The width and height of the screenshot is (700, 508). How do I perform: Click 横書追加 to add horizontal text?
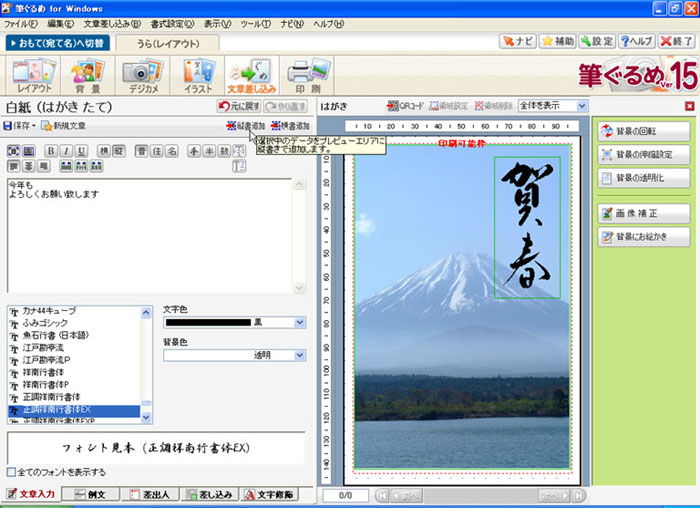click(x=289, y=126)
